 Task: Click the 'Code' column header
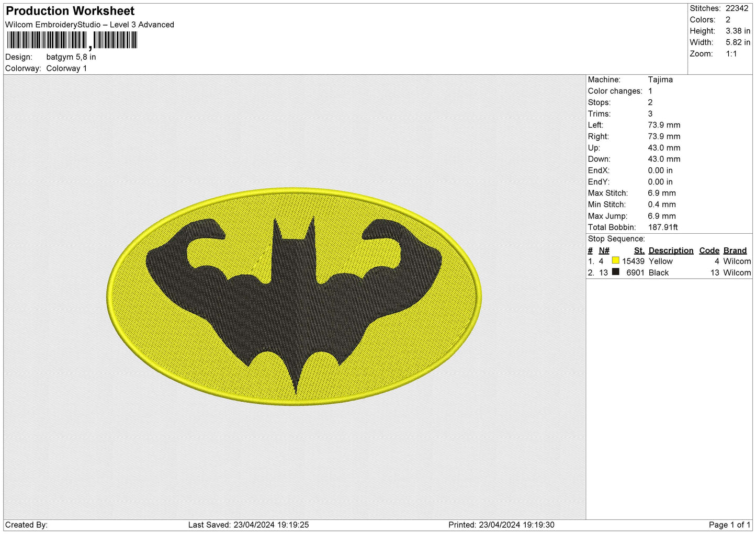pos(709,251)
